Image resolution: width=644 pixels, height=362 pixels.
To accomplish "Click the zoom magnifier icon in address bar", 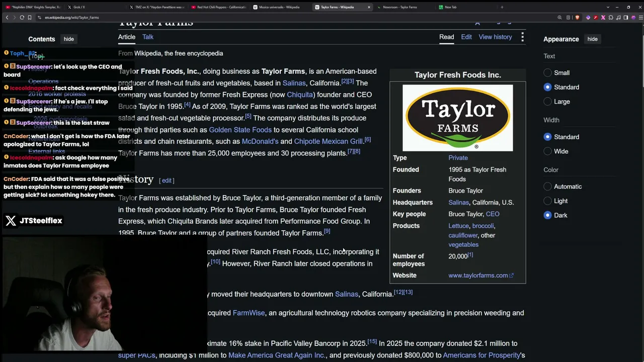I will (x=559, y=18).
